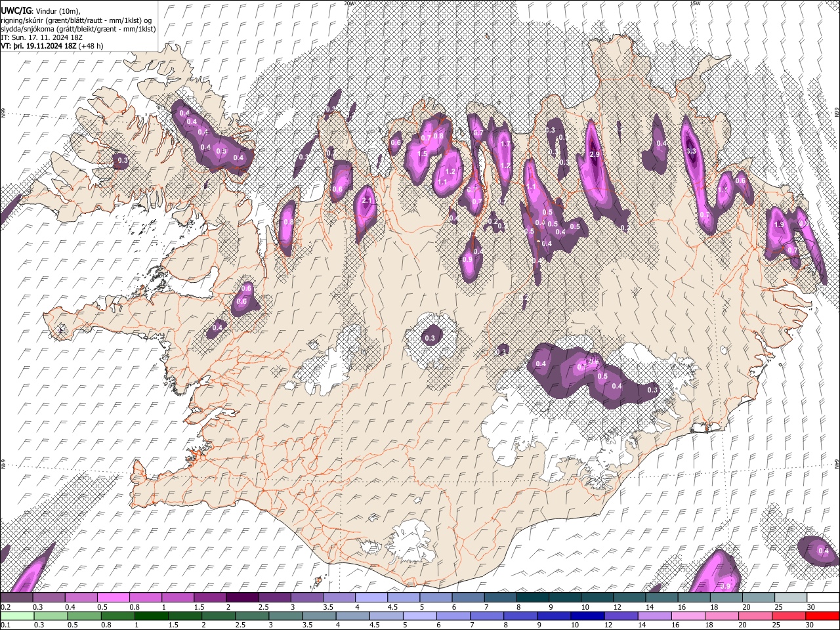Click the 1.7 precipitation value in the north
This screenshot has height=630, width=840.
click(x=505, y=144)
